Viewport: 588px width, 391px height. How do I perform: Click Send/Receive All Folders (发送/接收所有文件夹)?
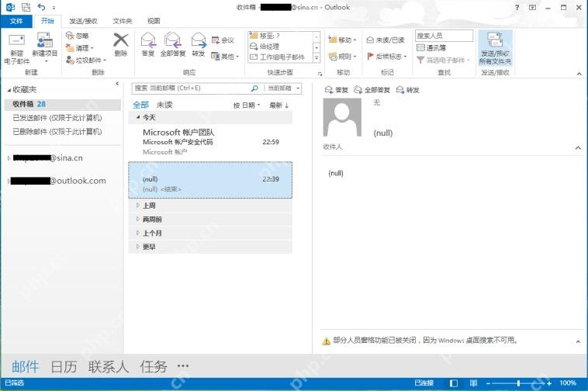click(495, 47)
